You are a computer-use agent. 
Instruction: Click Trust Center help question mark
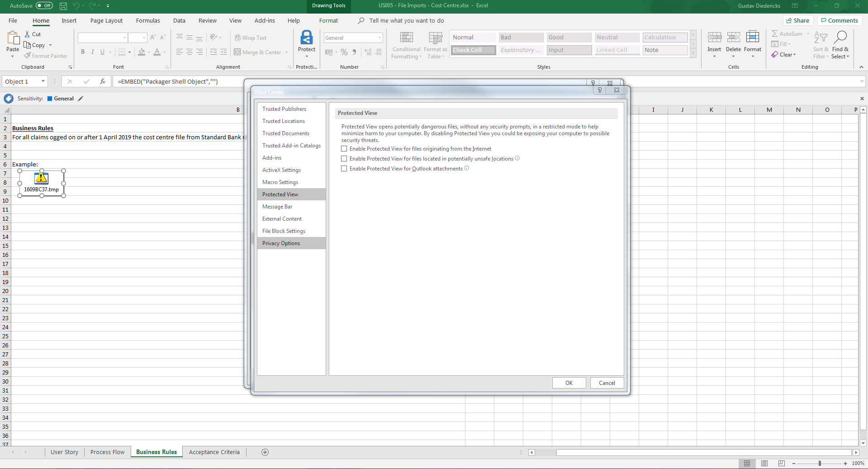(600, 90)
